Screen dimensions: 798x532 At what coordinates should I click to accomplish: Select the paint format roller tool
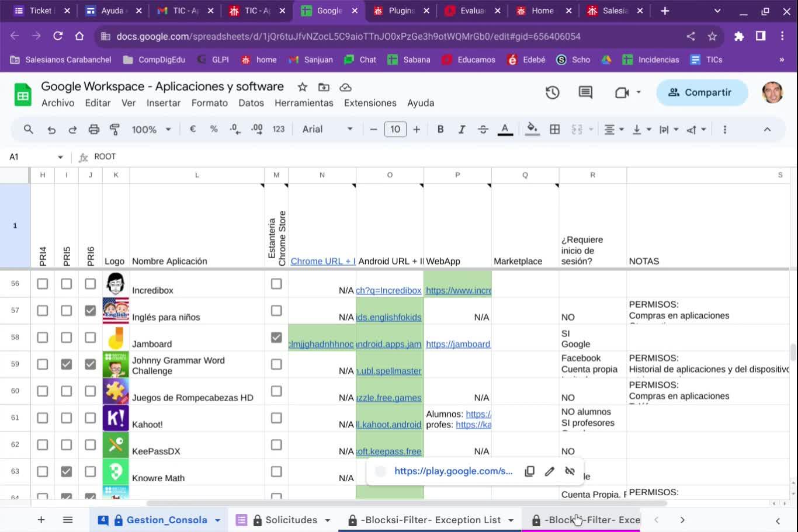coord(115,129)
